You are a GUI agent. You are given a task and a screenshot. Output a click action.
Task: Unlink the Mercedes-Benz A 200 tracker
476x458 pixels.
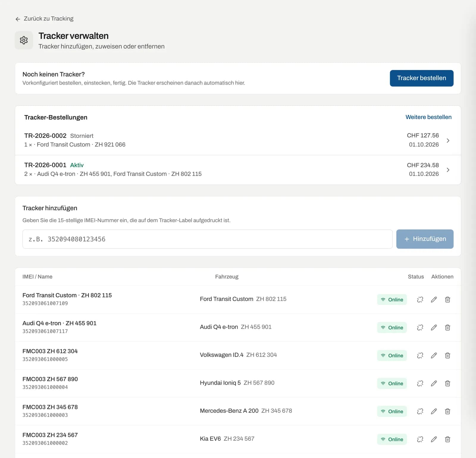pos(420,412)
